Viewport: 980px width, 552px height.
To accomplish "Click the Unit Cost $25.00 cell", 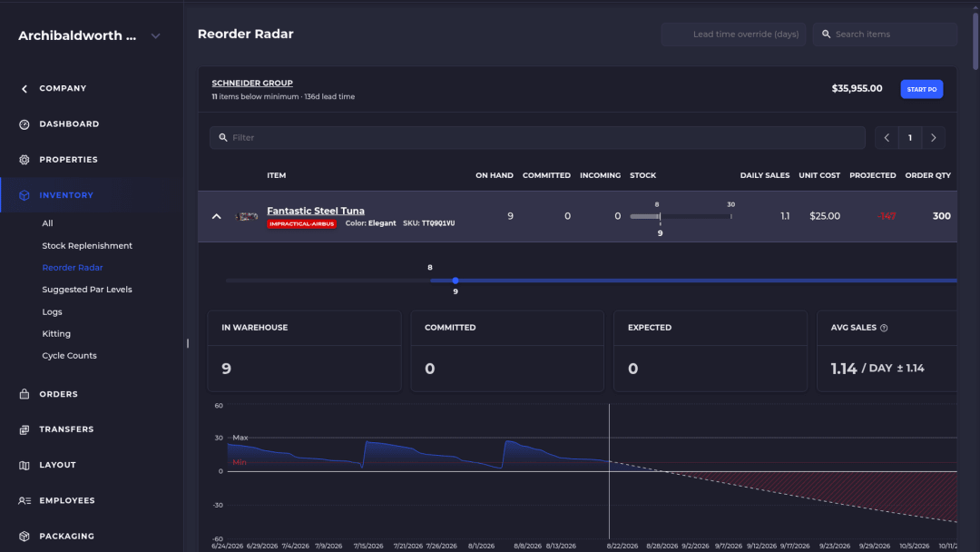I will (824, 216).
